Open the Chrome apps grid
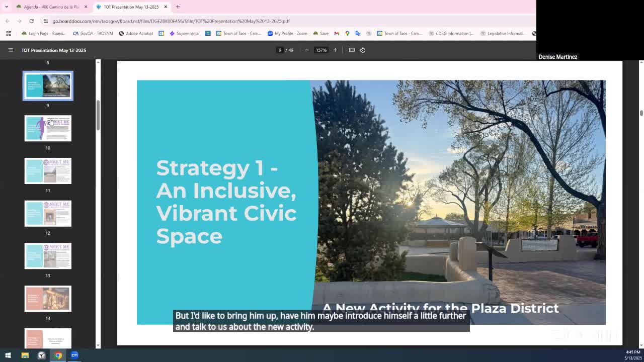 click(9, 33)
